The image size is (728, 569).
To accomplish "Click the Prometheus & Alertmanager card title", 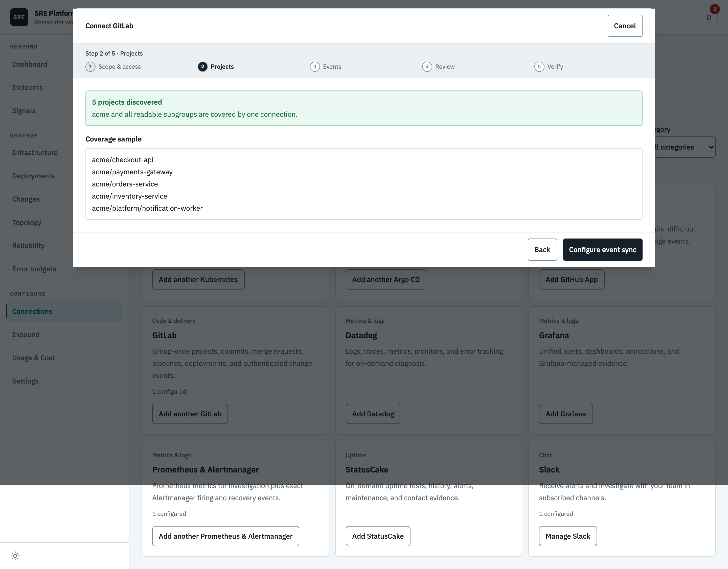I will [x=205, y=470].
